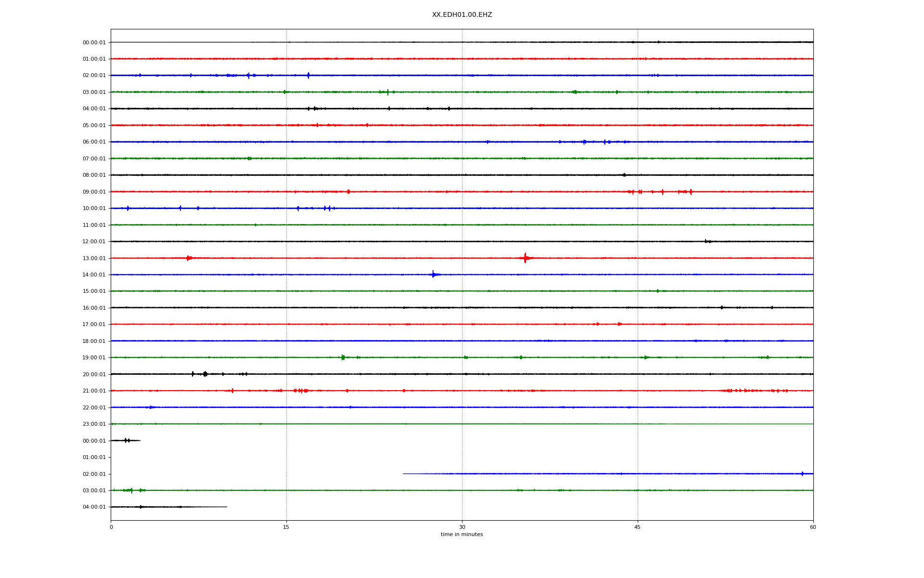
Task: Click the 16:00:01 row label
Action: tap(94, 308)
